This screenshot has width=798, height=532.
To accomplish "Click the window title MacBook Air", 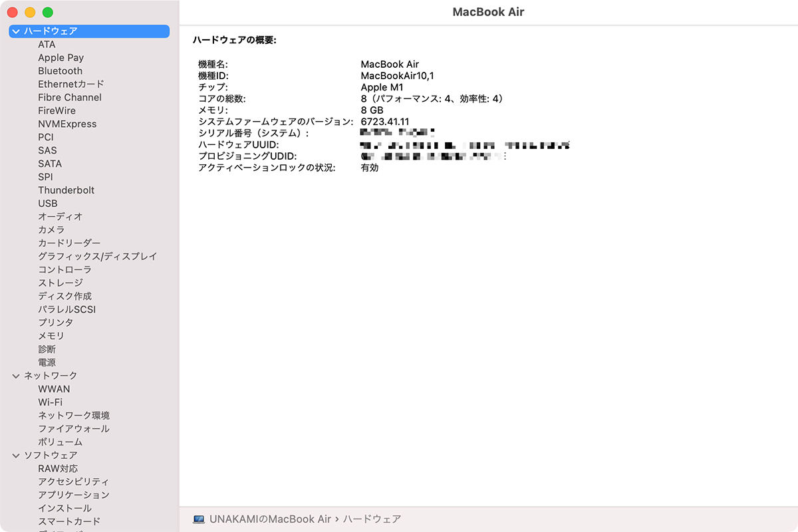I will coord(488,12).
